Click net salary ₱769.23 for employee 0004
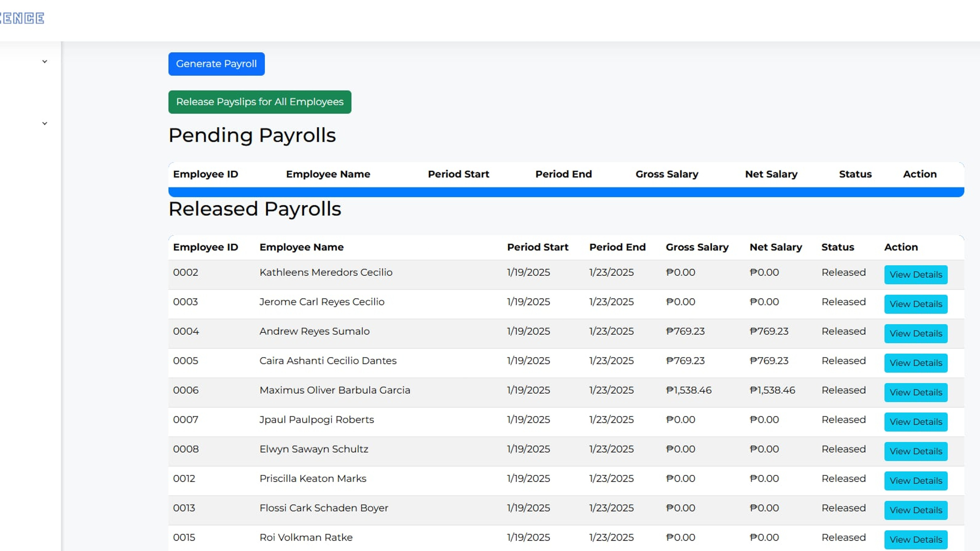Image resolution: width=980 pixels, height=551 pixels. [x=769, y=331]
